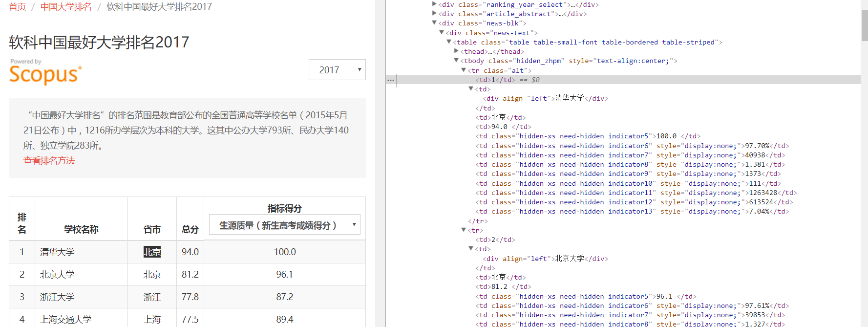This screenshot has height=327, width=868.
Task: Select the indicator9 1373 DOM line
Action: 628,174
